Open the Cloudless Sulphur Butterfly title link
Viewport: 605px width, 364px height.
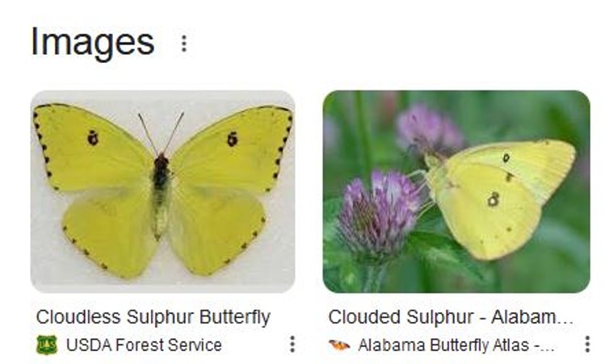click(x=153, y=317)
